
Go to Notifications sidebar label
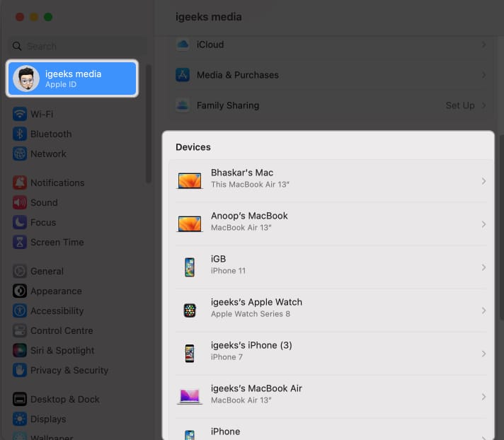pos(57,183)
